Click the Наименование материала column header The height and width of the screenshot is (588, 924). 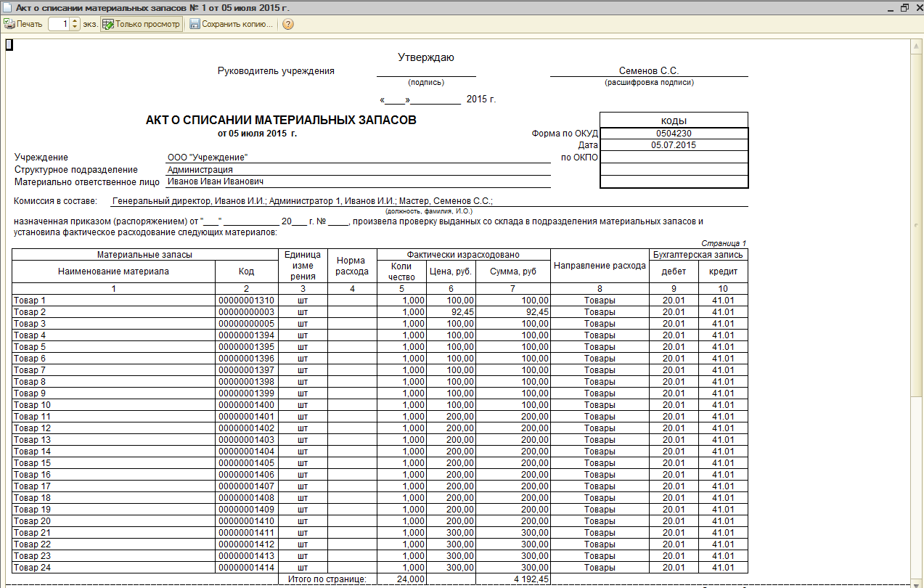pos(114,271)
